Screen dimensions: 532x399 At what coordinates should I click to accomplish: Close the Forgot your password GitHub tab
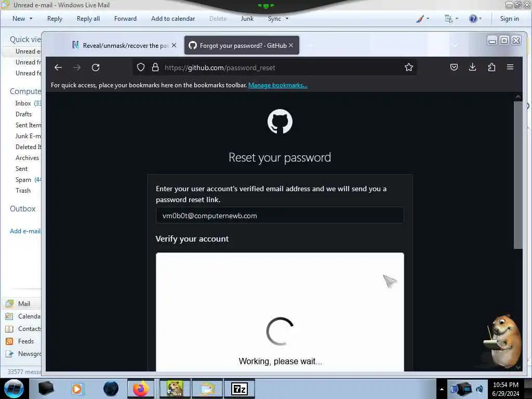pos(291,45)
